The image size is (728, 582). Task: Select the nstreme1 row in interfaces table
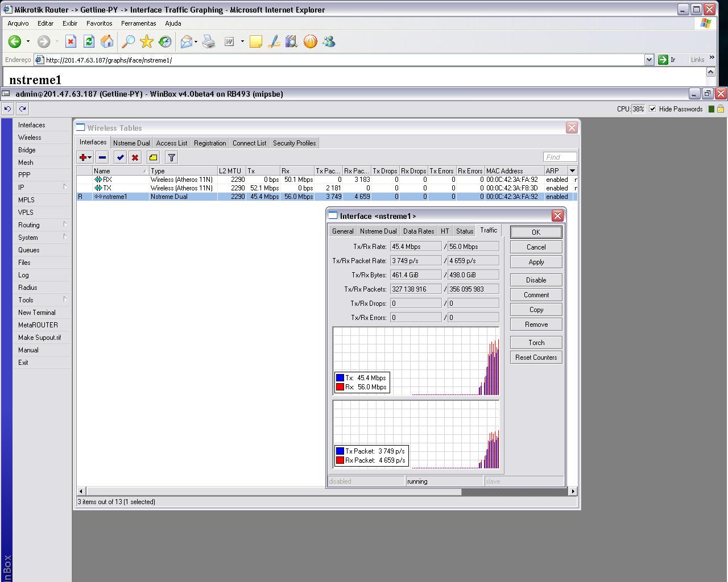pyautogui.click(x=327, y=197)
